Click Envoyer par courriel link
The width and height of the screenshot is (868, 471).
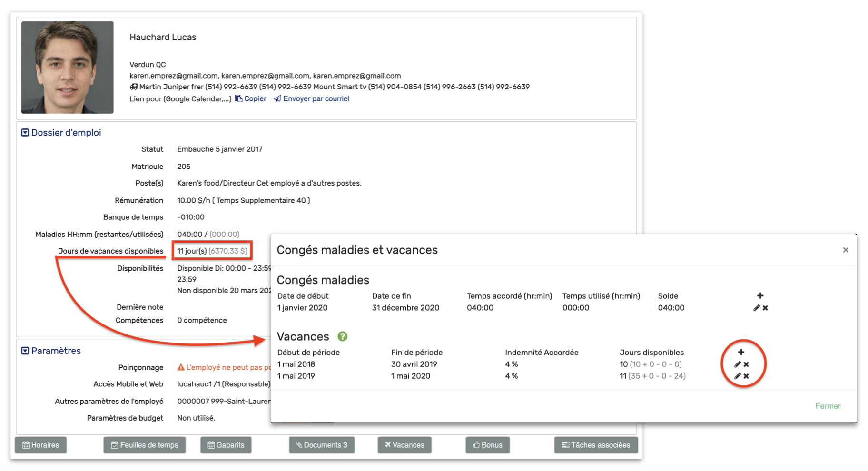point(312,99)
